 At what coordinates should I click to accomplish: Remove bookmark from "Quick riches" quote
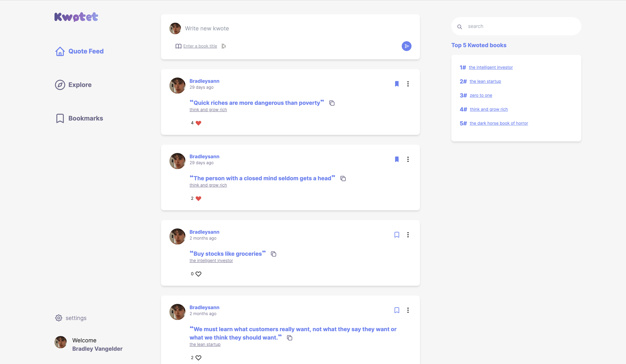coord(397,84)
